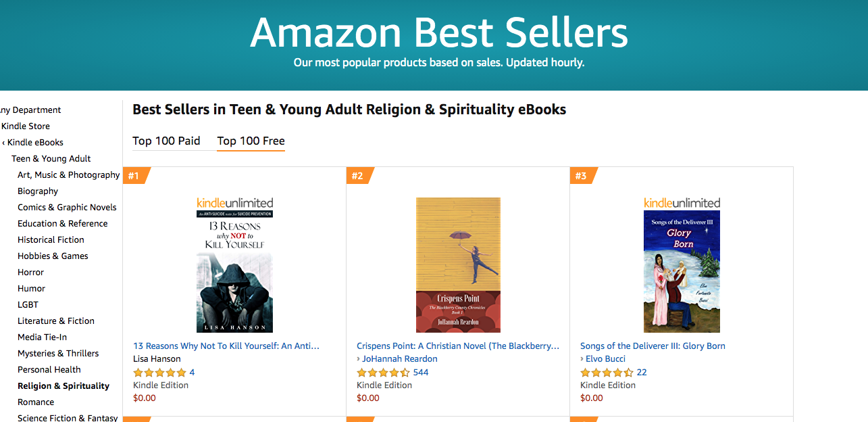Open the Crispens Point book cover

coord(458,264)
